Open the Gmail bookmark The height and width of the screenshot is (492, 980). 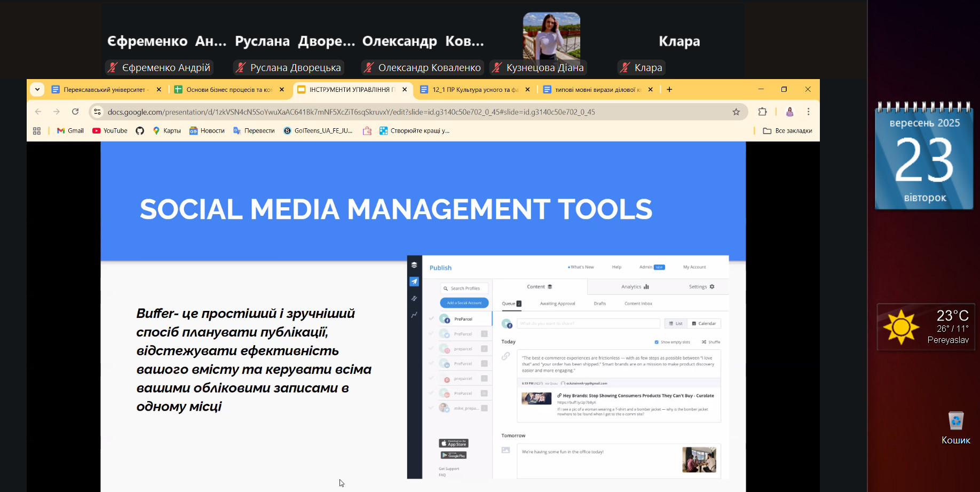[70, 131]
